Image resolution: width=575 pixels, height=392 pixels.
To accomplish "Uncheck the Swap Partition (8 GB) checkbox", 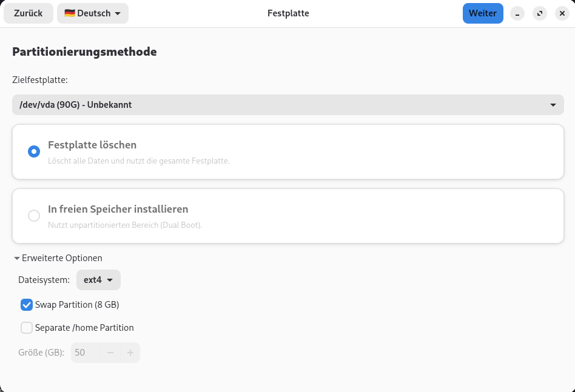I will pyautogui.click(x=27, y=305).
